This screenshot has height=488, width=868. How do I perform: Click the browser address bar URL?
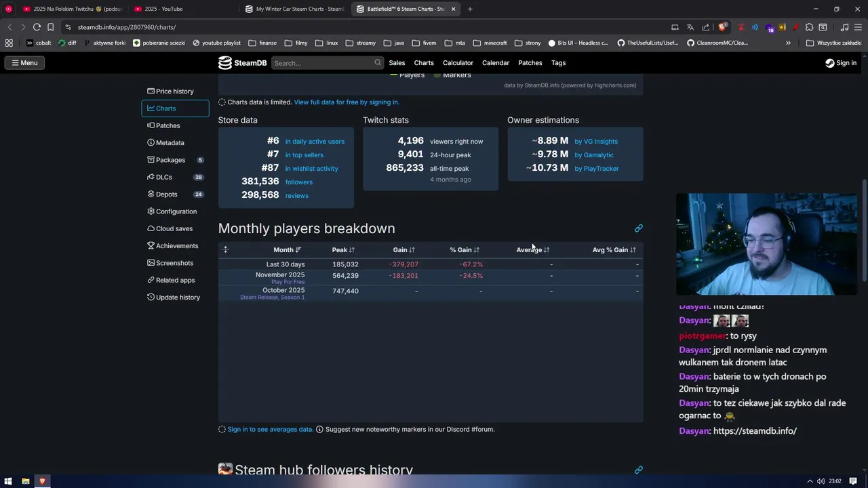point(127,27)
